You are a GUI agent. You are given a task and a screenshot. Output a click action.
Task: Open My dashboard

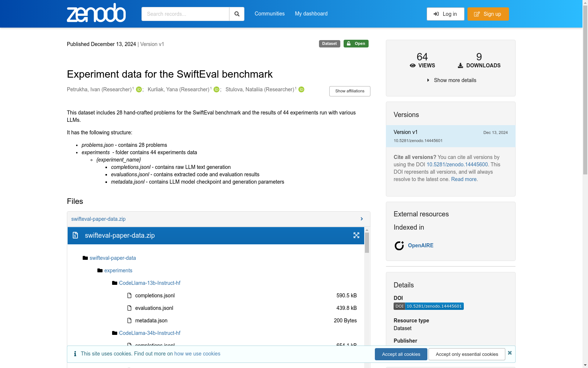pos(311,14)
